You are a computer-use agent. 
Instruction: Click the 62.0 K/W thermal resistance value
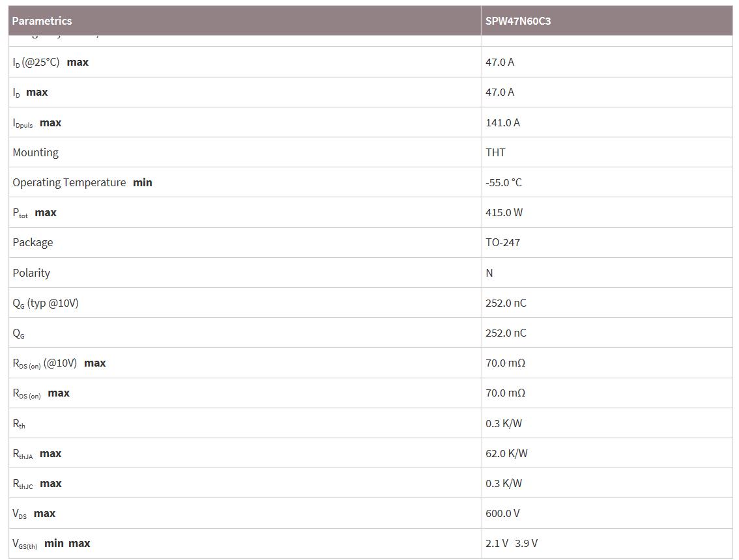pos(506,453)
